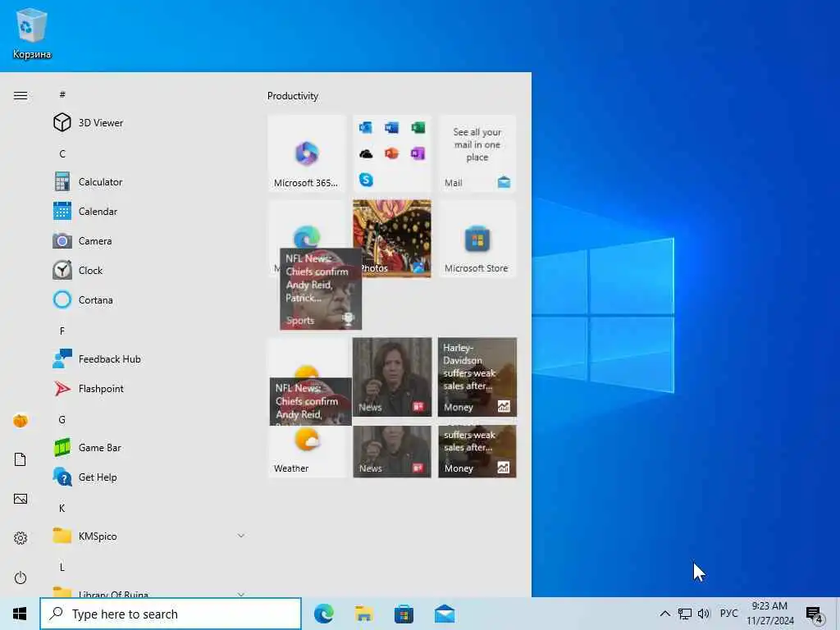The image size is (840, 630).
Task: Open volume control tray icon
Action: click(704, 614)
